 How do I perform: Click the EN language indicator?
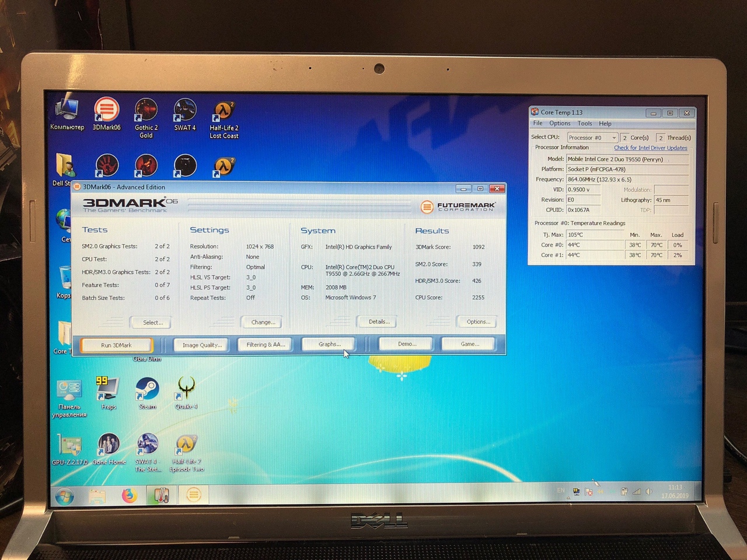pyautogui.click(x=560, y=491)
